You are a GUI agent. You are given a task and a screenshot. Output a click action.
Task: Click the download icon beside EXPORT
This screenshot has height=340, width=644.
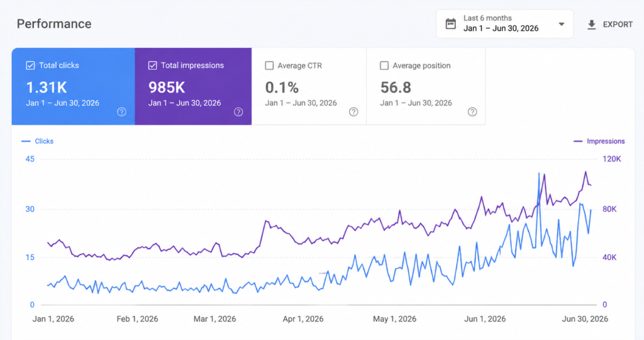coord(591,25)
